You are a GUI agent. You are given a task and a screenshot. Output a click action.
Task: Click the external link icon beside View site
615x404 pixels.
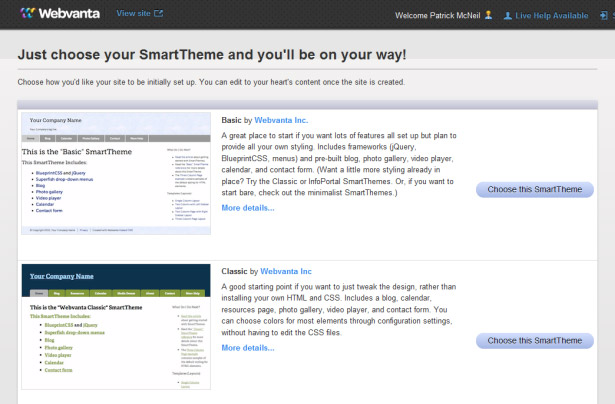click(158, 14)
